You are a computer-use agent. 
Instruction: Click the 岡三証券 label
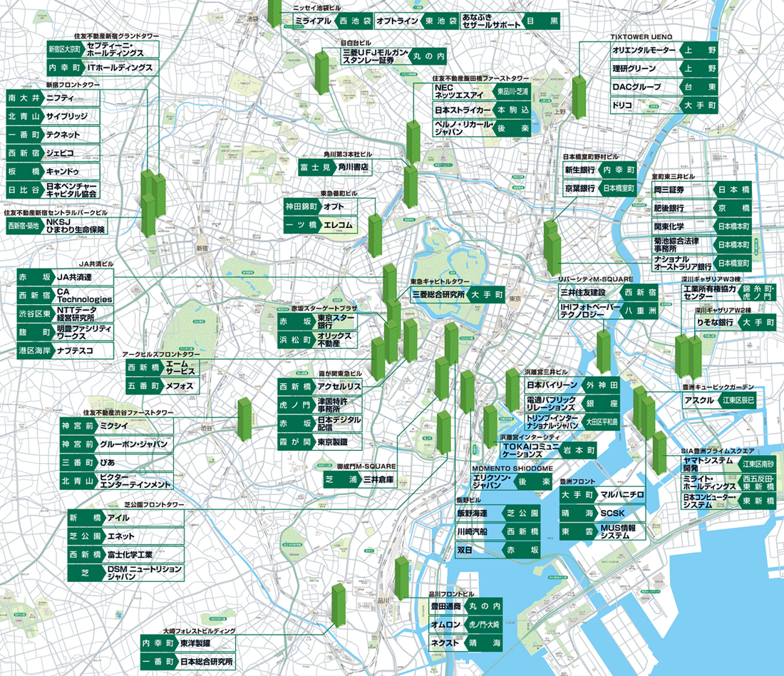tap(669, 190)
